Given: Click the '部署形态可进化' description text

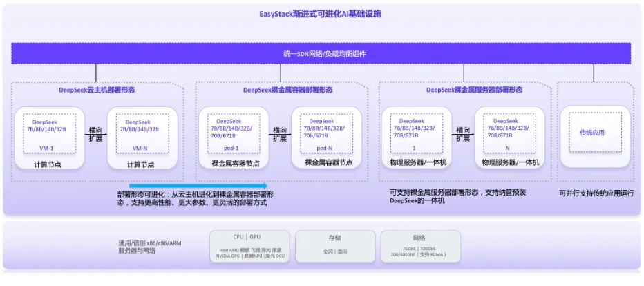Looking at the screenshot, I should coord(196,198).
